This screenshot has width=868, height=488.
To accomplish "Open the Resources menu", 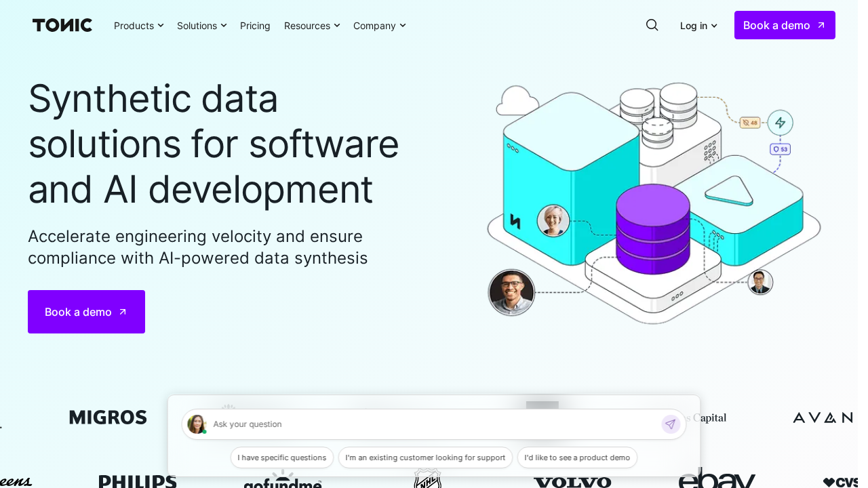I will (x=312, y=26).
